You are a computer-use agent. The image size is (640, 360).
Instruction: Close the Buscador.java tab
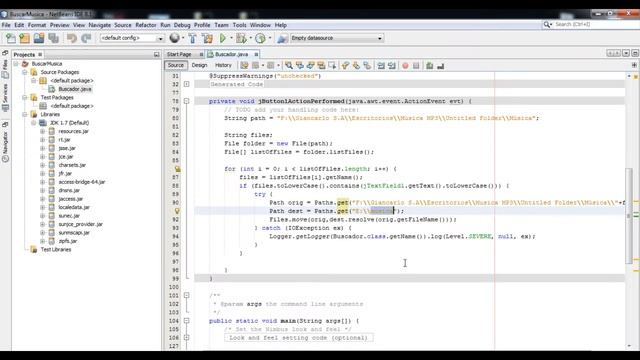(x=256, y=54)
